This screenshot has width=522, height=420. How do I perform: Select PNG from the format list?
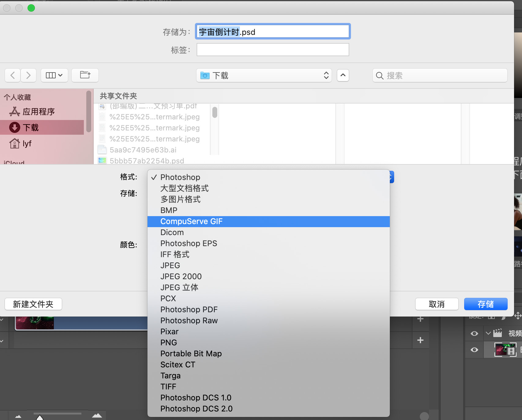pyautogui.click(x=169, y=342)
